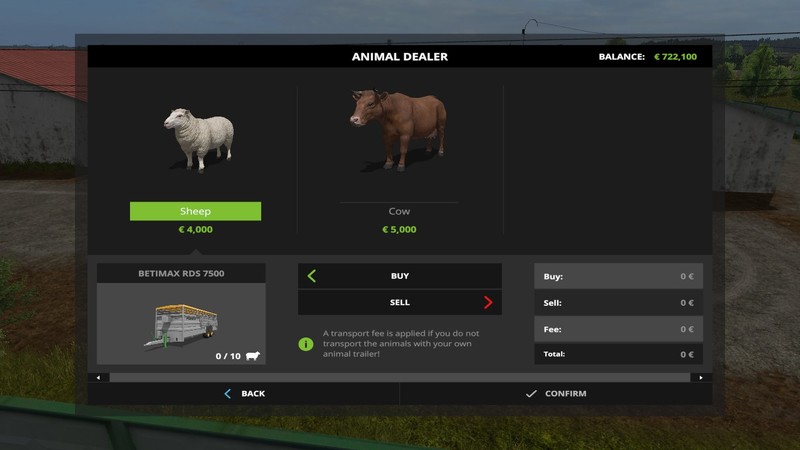
Task: Click the scrollbar right arrow
Action: click(x=701, y=378)
